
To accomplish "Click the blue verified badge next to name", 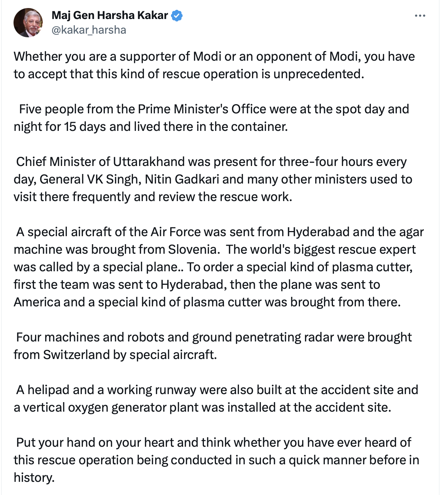I will 177,15.
